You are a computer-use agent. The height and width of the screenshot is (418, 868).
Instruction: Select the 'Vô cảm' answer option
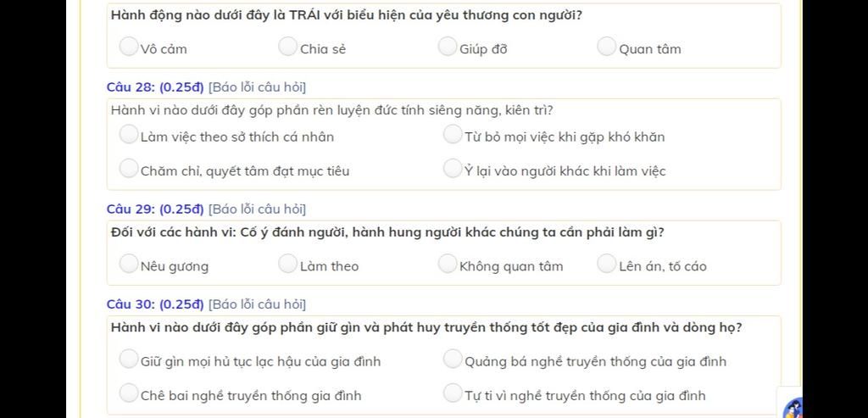[x=129, y=47]
